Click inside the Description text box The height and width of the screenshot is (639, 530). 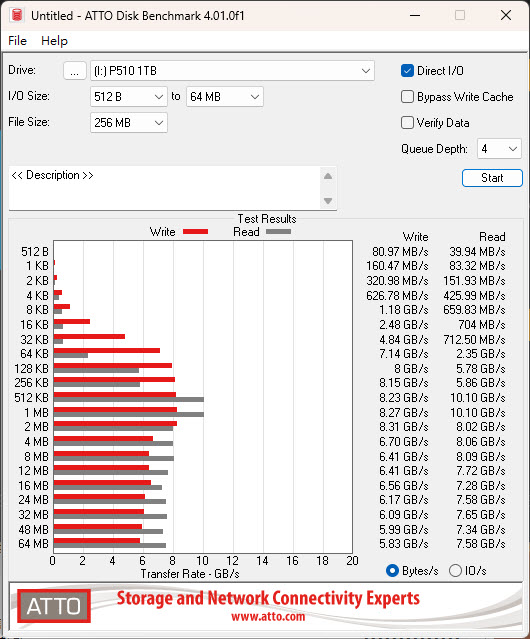pyautogui.click(x=165, y=188)
